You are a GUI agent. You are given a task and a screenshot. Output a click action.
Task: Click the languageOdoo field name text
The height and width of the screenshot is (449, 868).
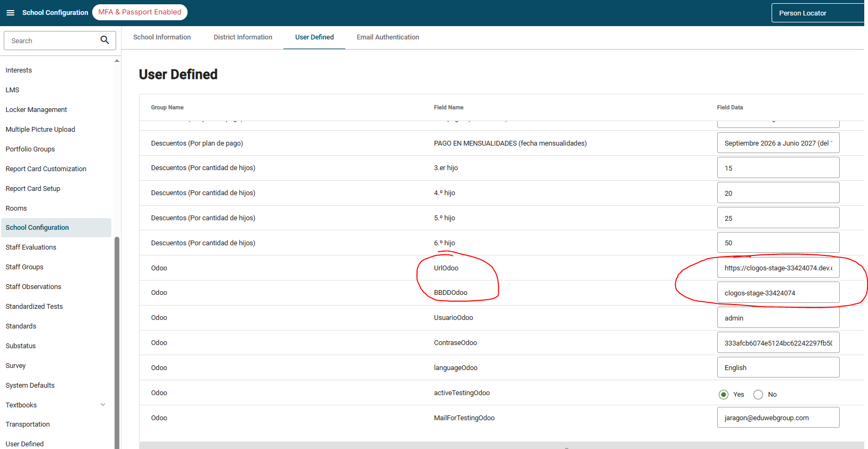(456, 368)
